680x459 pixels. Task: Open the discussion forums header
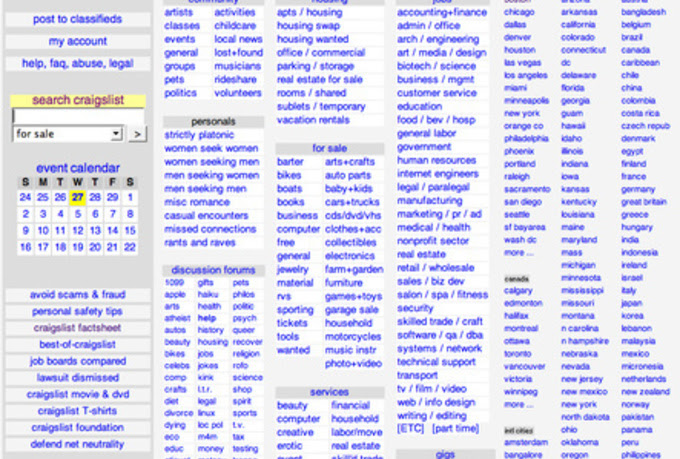click(x=213, y=270)
